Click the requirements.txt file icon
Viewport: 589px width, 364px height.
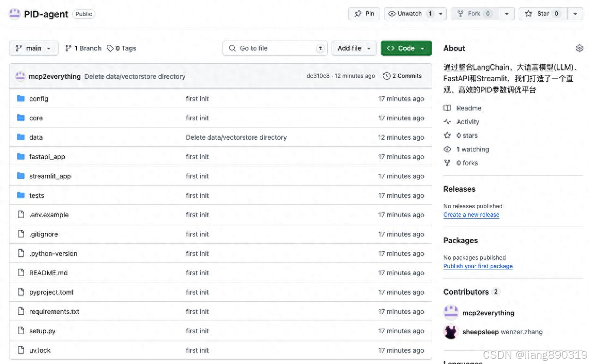(x=21, y=312)
